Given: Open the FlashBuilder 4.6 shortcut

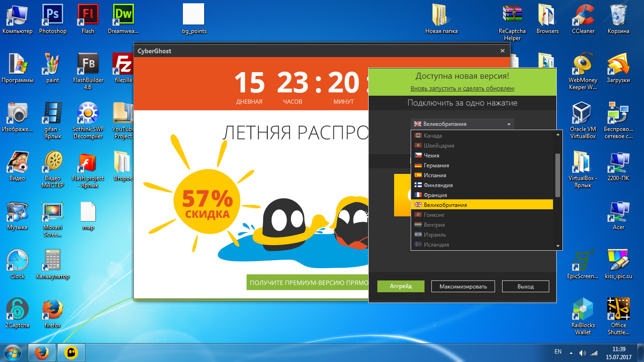Looking at the screenshot, I should (x=88, y=71).
